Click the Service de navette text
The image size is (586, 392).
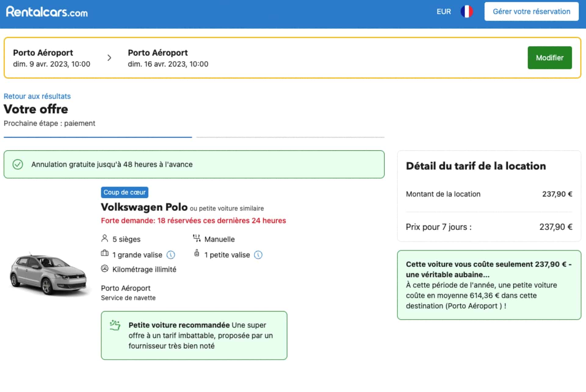pos(128,298)
